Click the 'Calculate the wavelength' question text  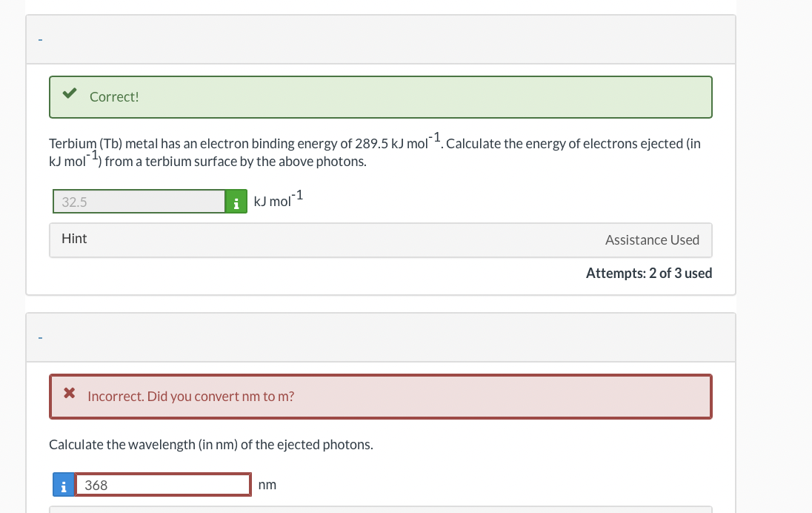210,445
